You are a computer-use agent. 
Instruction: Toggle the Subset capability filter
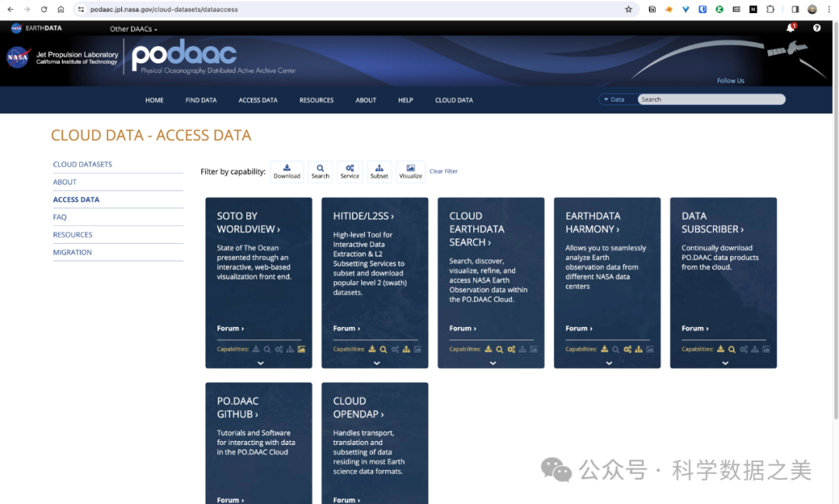[379, 172]
